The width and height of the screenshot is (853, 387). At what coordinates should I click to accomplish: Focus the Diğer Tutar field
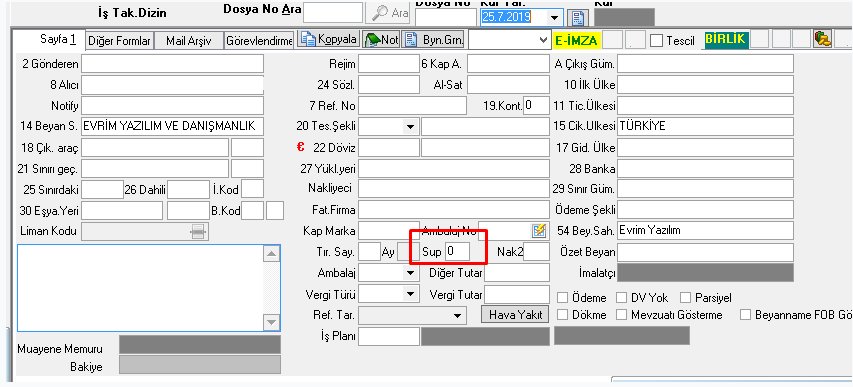coord(517,272)
